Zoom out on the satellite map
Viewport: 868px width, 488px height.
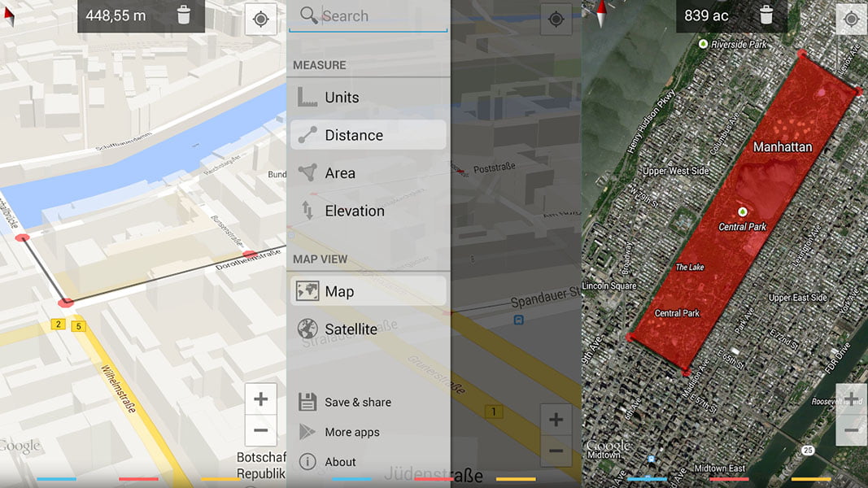click(851, 430)
